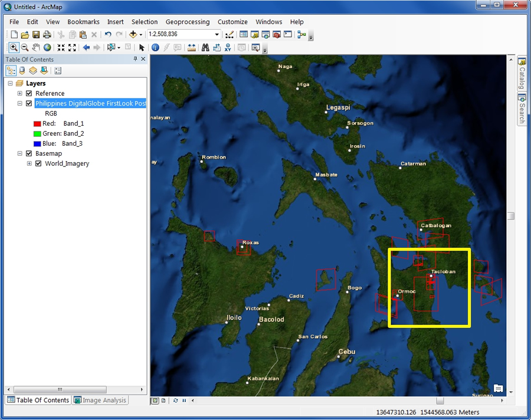Uncheck the Reference layer
The height and width of the screenshot is (420, 531).
28,93
